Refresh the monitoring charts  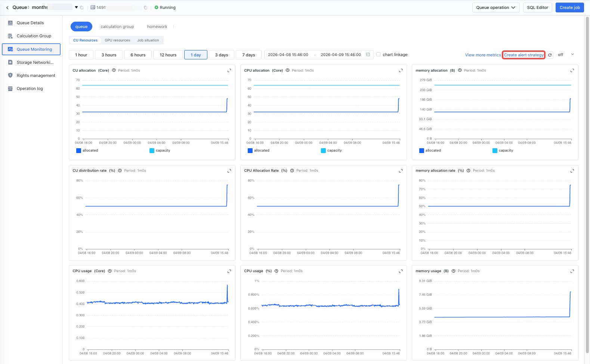click(550, 55)
